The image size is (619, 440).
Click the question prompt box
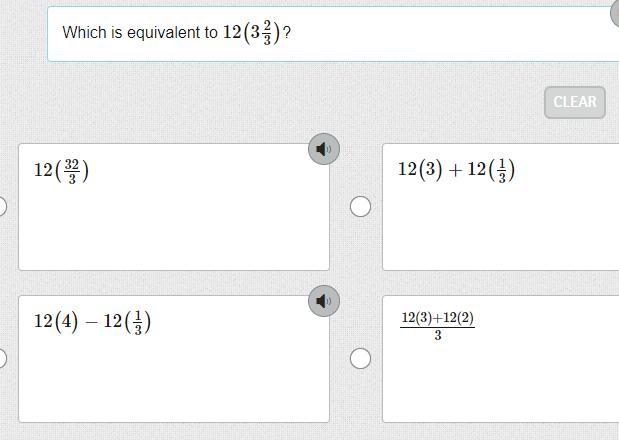point(400,33)
